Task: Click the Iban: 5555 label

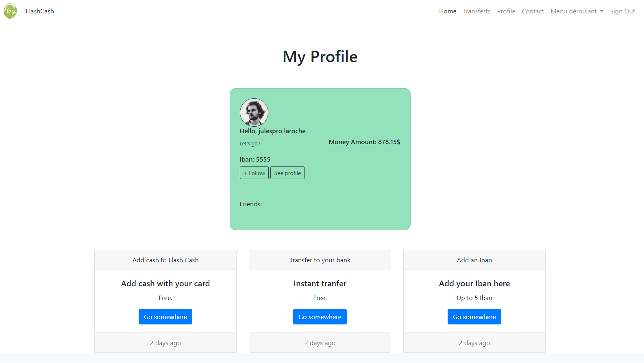Action: 255,160
